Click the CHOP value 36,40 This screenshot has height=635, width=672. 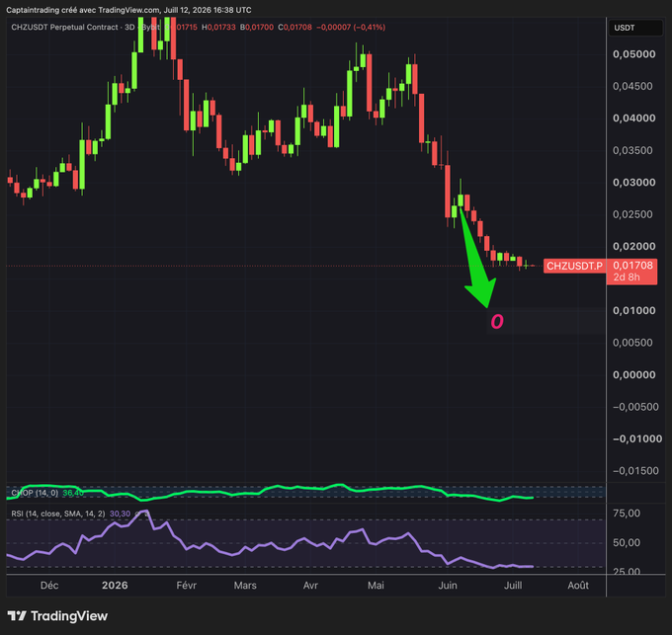73,493
